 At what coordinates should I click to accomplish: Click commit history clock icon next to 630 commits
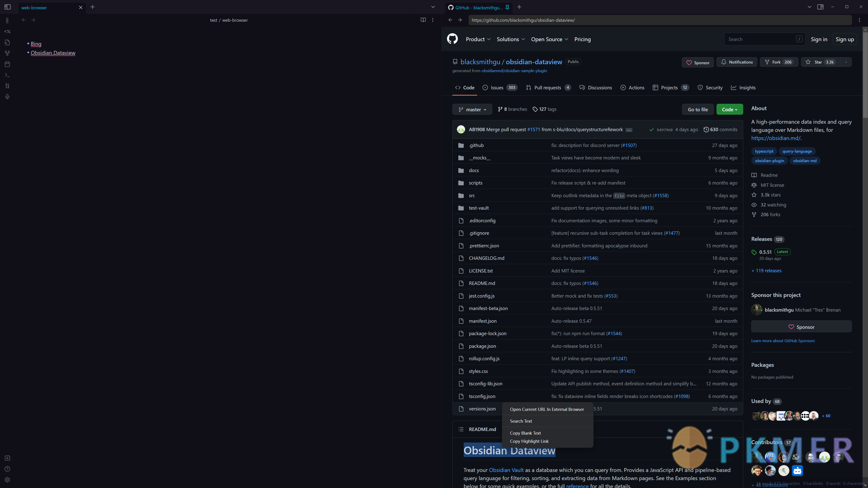[706, 129]
